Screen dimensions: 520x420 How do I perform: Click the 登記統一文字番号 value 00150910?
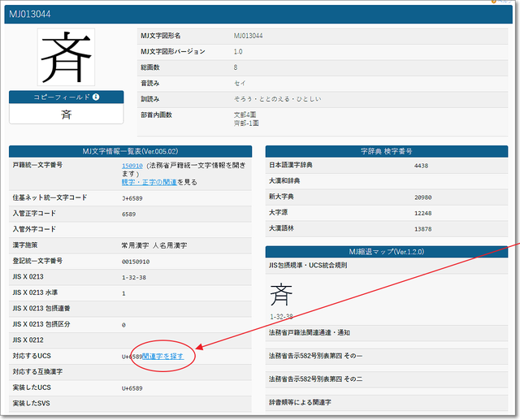point(137,261)
